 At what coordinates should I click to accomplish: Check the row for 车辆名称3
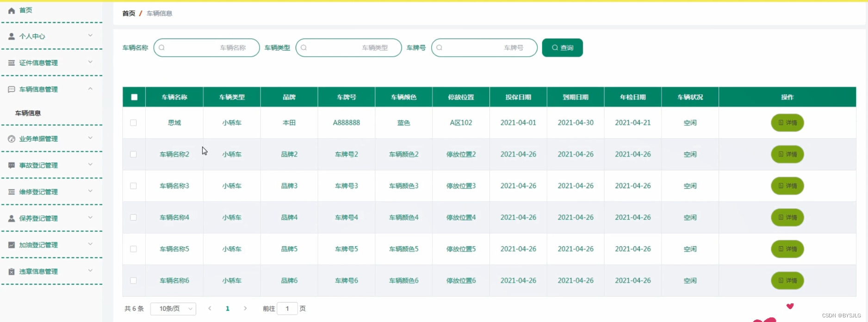click(x=133, y=186)
